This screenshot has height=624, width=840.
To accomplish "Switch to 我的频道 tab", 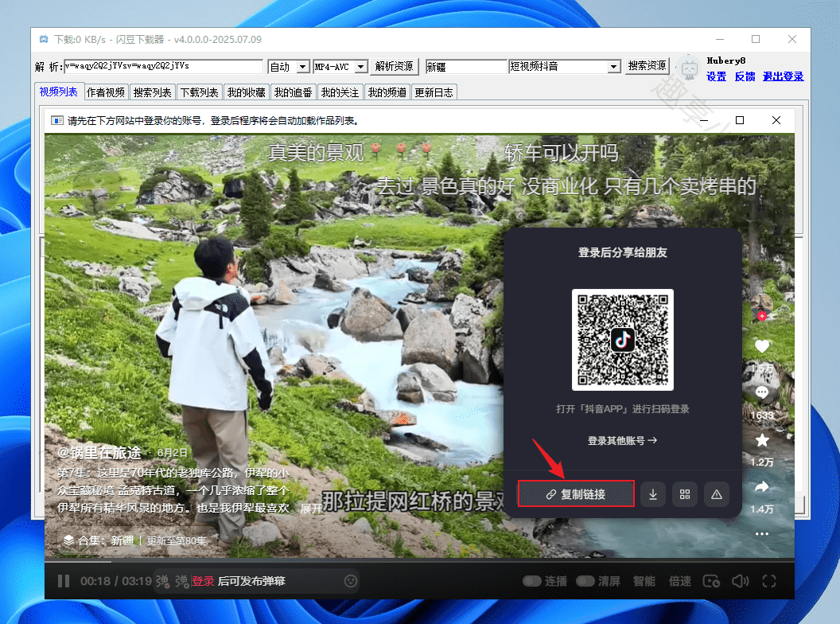I will [387, 92].
